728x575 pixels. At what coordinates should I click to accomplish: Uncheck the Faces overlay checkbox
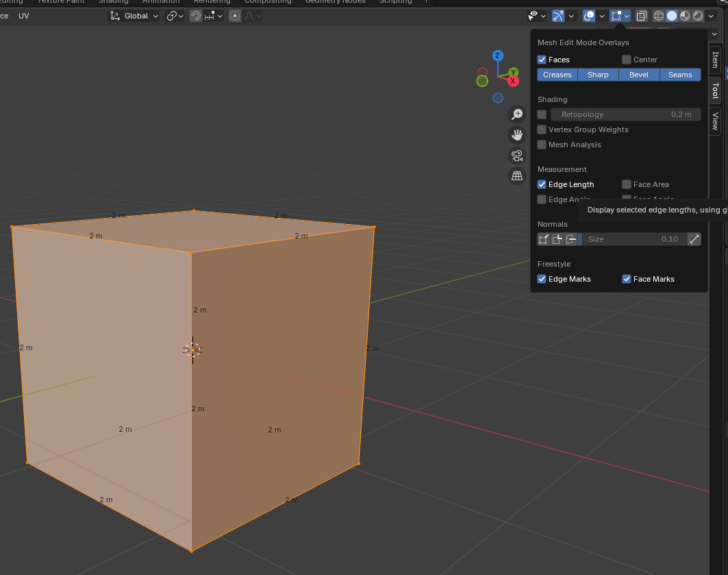542,60
